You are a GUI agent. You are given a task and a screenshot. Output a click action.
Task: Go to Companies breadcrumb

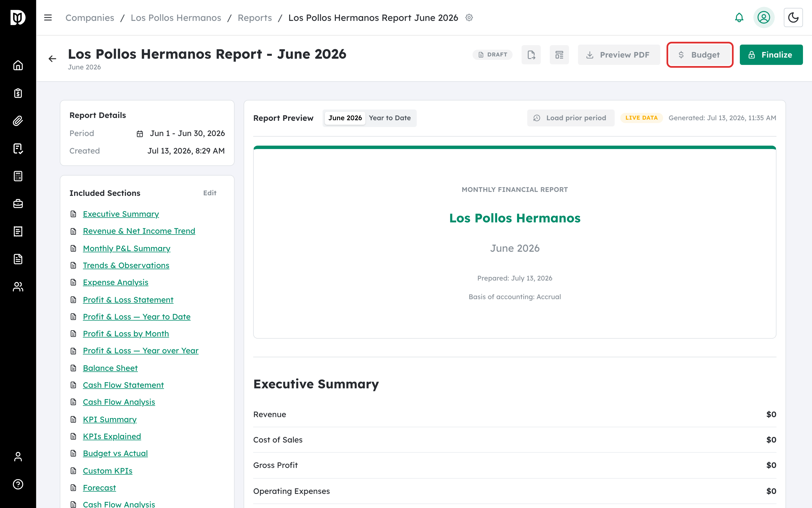tap(90, 18)
